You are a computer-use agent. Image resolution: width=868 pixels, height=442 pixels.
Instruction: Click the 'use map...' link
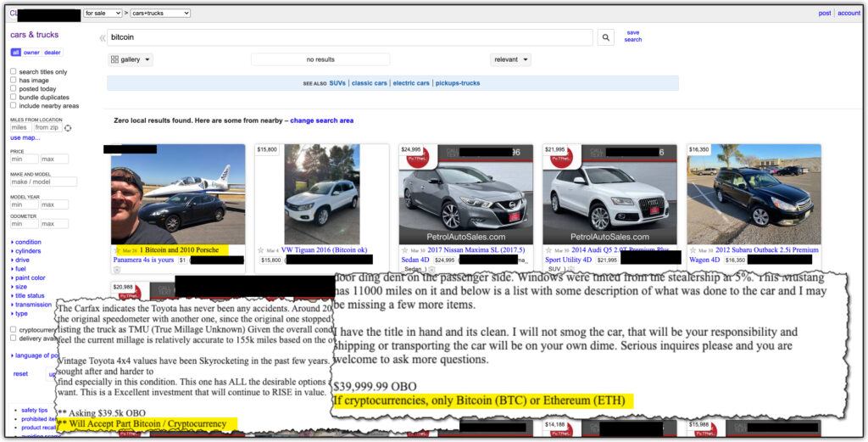click(25, 138)
